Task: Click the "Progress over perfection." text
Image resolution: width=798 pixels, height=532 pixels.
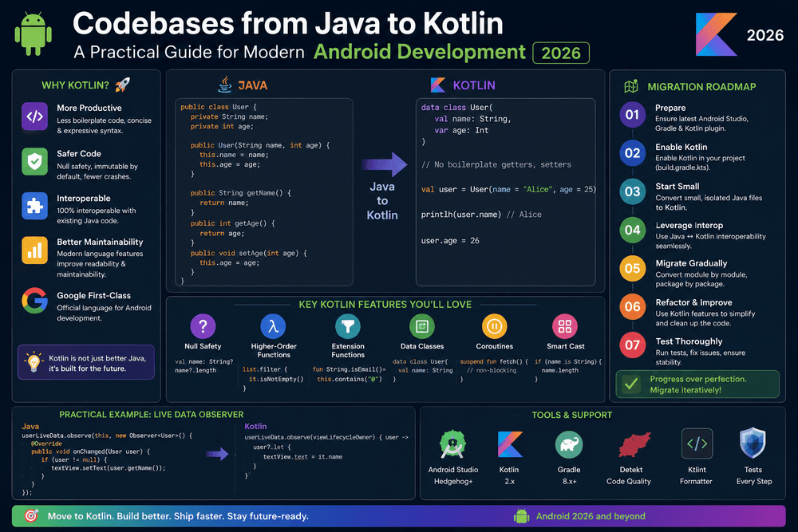Action: (698, 379)
